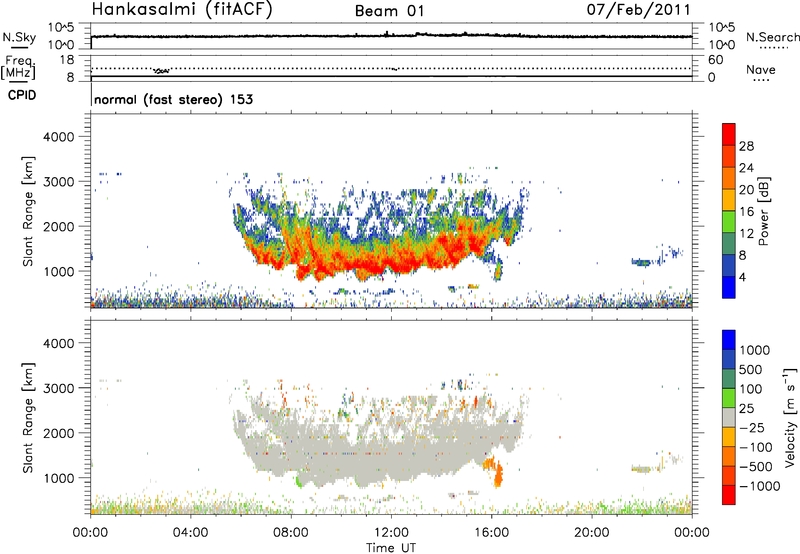The width and height of the screenshot is (800, 554).
Task: Click the '-25' velocity colorbar label
Action: click(752, 427)
